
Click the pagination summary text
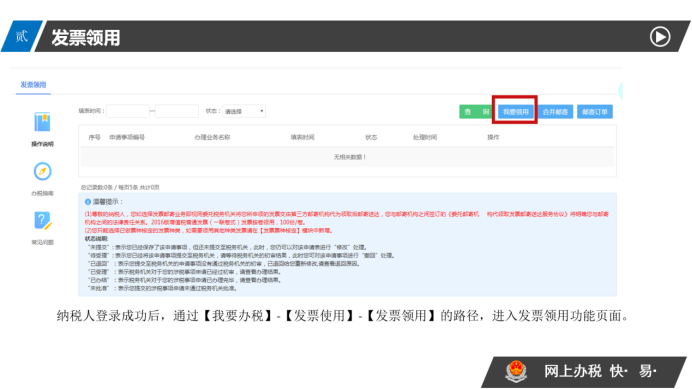point(120,187)
